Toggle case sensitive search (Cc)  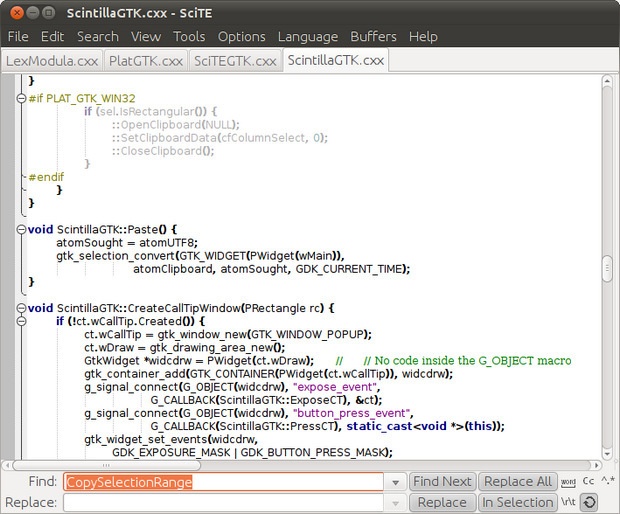pyautogui.click(x=588, y=482)
